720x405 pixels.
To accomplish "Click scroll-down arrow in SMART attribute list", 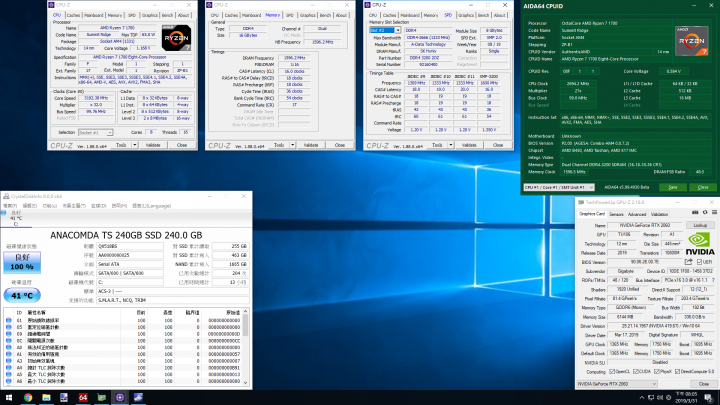I will (246, 382).
